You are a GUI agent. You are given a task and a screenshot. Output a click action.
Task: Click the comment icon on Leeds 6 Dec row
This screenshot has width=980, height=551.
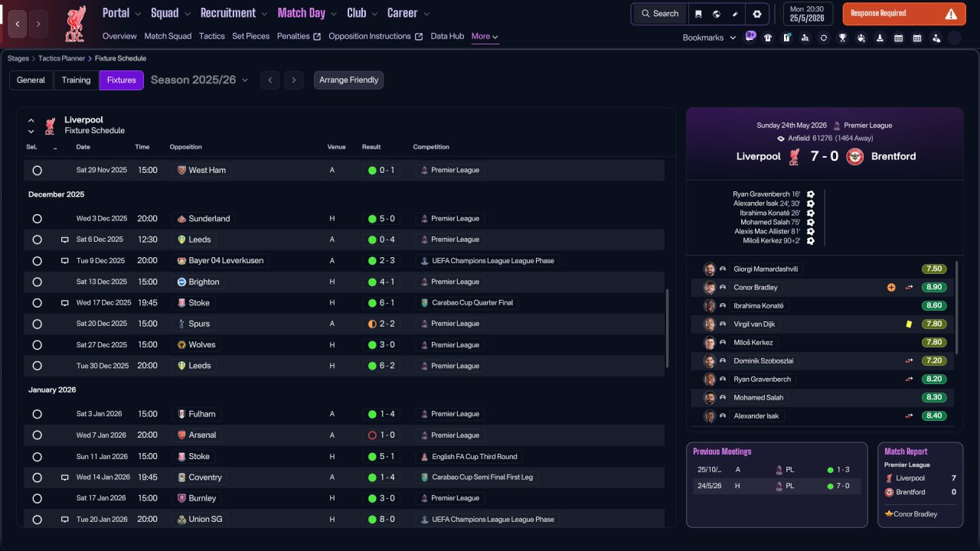click(x=65, y=240)
